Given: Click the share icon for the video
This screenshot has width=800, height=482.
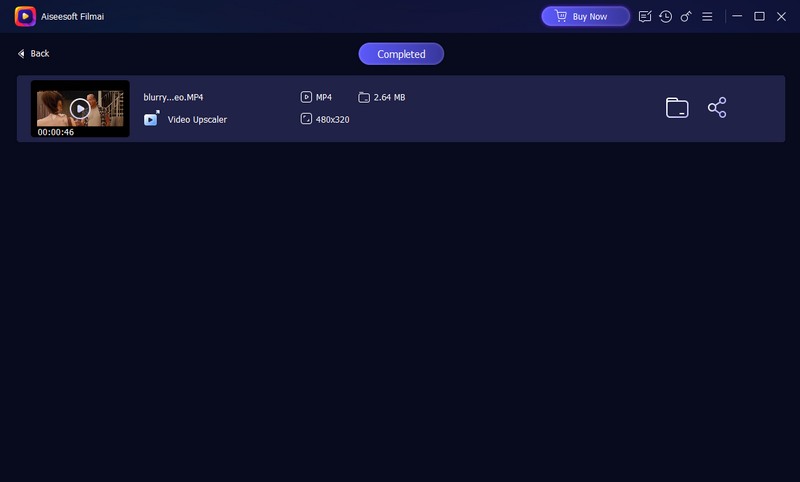Looking at the screenshot, I should click(x=717, y=108).
